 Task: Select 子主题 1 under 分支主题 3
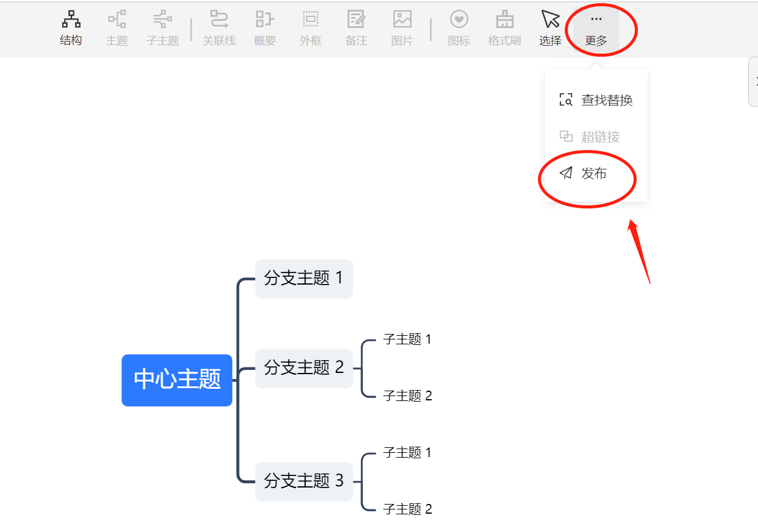(407, 453)
